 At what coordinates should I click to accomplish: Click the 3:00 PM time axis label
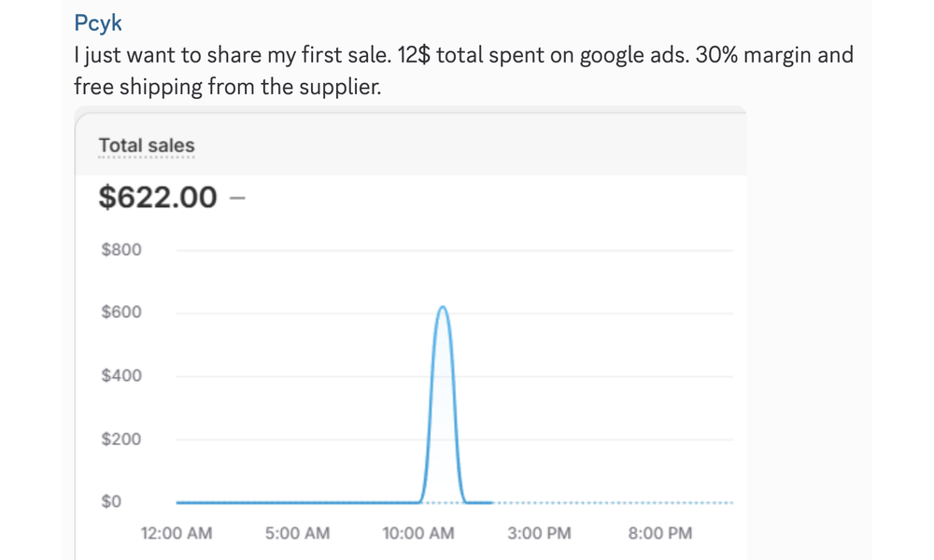539,534
